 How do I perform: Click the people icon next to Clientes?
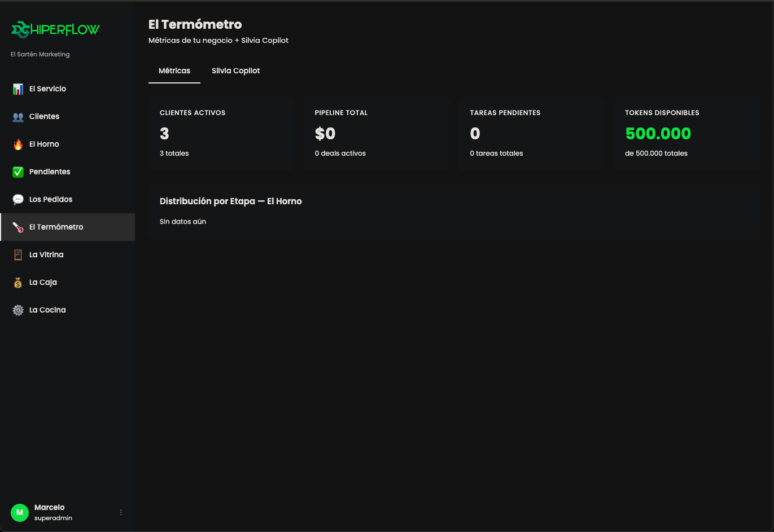coord(18,117)
